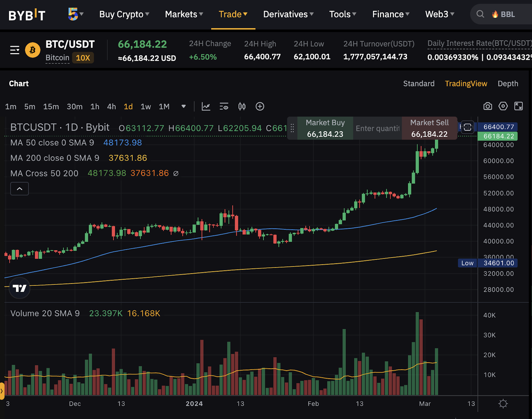532x419 pixels.
Task: Expand the left side panel orange handle
Action: click(x=2, y=391)
